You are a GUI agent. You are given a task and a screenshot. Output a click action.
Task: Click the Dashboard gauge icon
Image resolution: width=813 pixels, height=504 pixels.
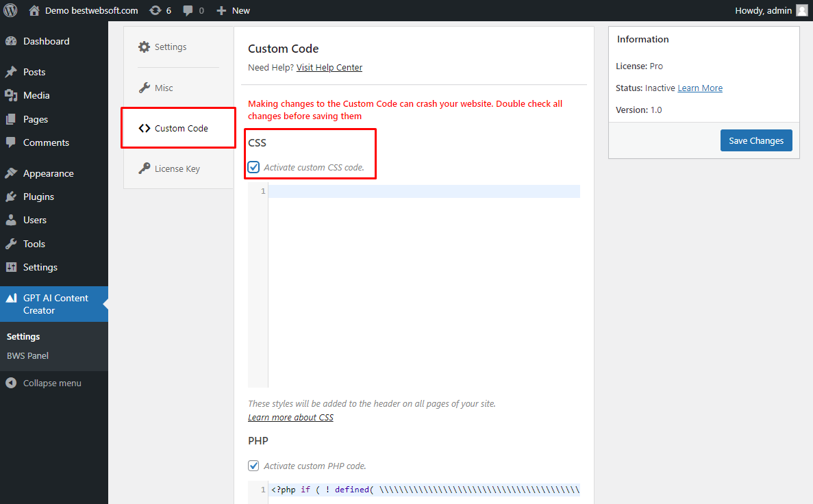pyautogui.click(x=11, y=42)
